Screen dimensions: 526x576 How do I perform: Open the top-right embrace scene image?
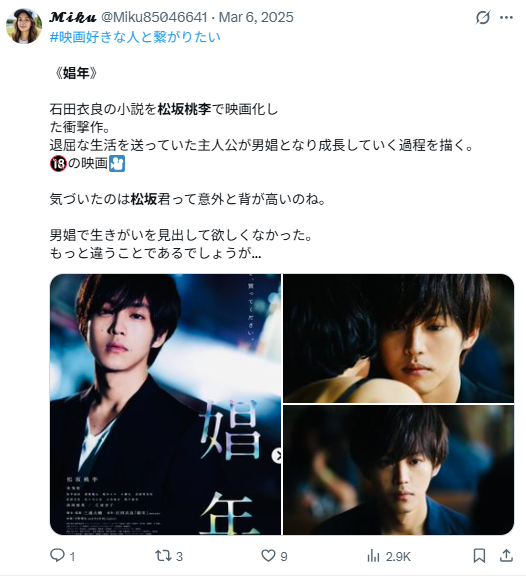tap(399, 338)
